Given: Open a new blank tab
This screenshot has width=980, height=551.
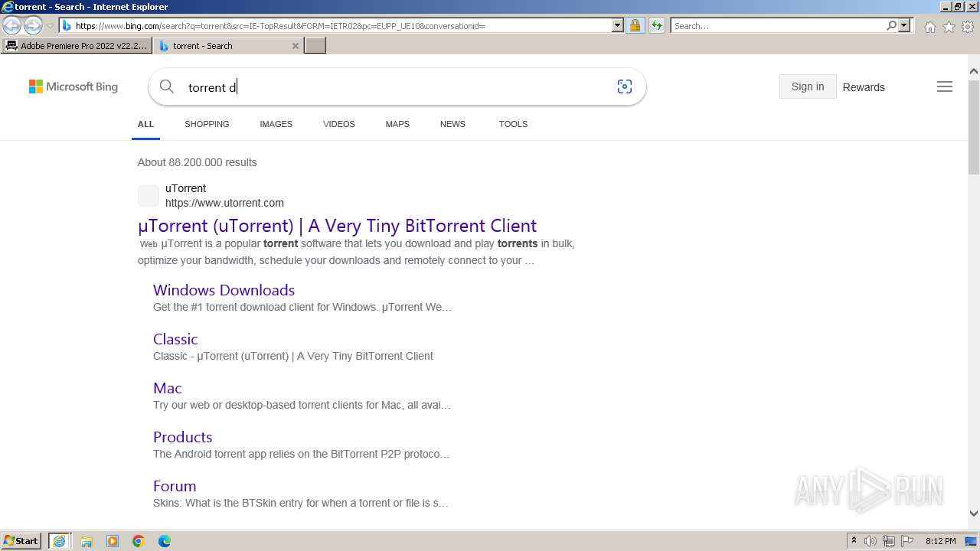Looking at the screenshot, I should 315,46.
